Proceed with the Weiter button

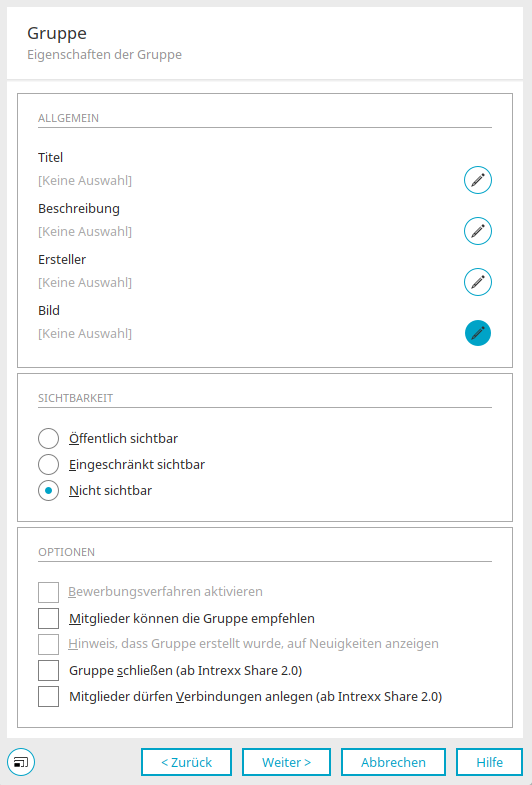[286, 762]
